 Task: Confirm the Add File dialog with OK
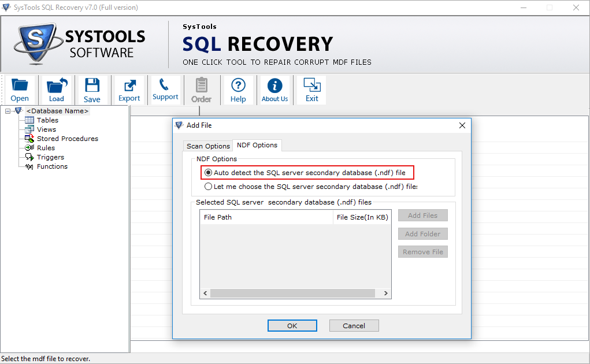[292, 325]
